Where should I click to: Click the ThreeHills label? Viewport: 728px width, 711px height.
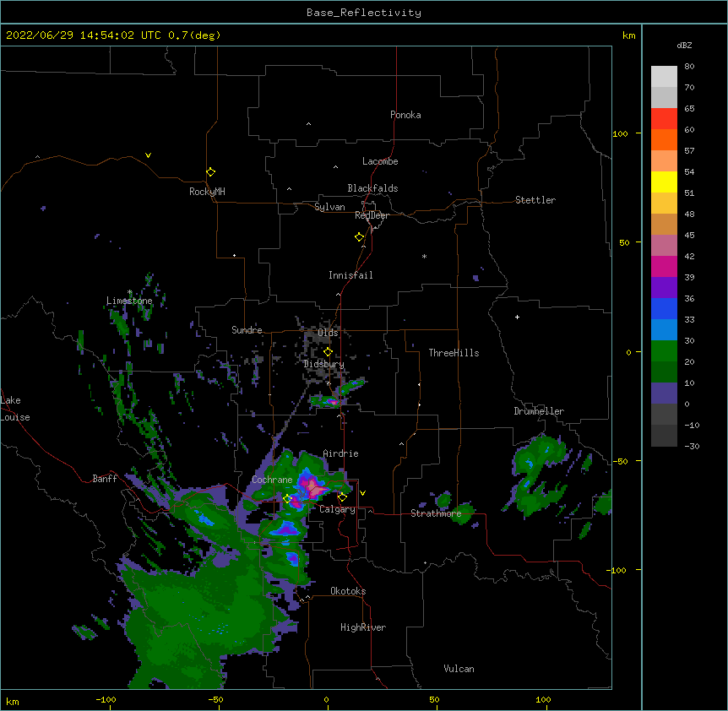tap(454, 353)
